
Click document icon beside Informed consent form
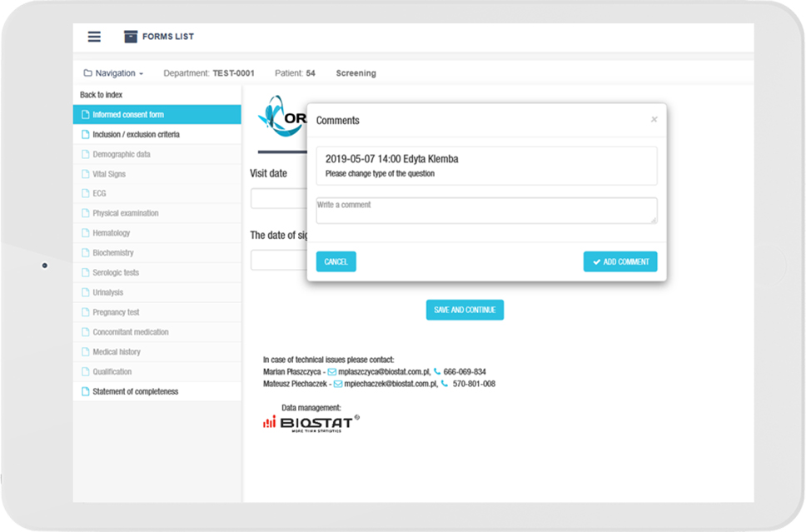pyautogui.click(x=85, y=115)
